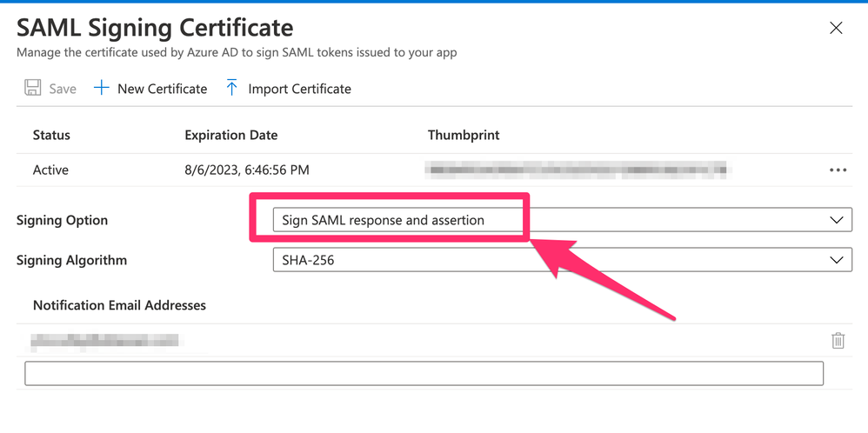
Task: Click the Expiration Date column header
Action: pos(231,135)
